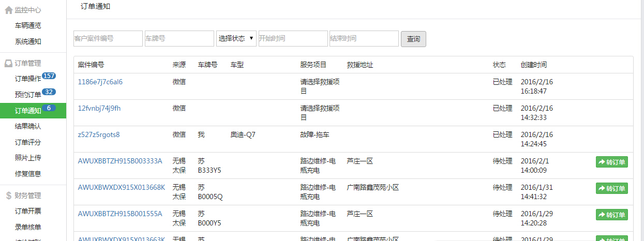Open the 选择状态 dropdown
644x241 pixels.
pos(236,38)
